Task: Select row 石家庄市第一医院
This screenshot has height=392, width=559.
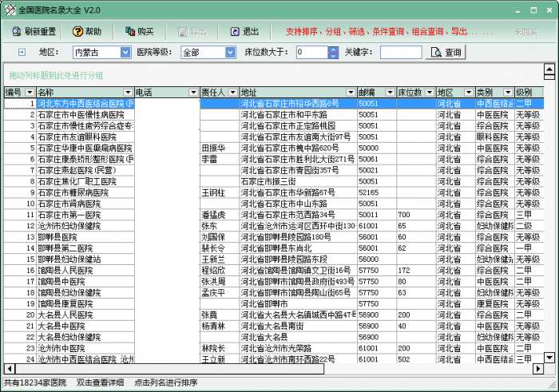Action: [274, 215]
